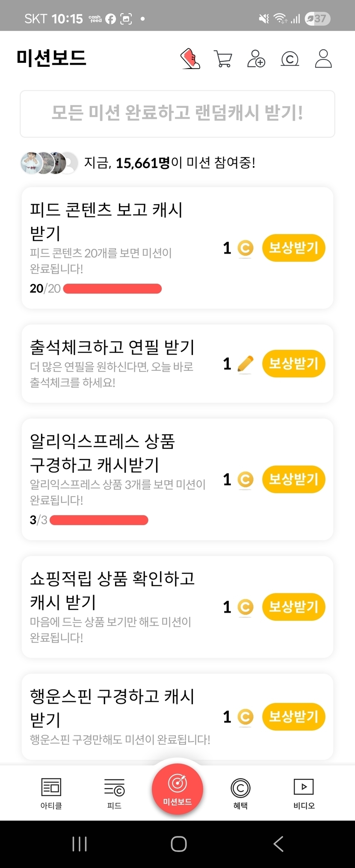Screen dimensions: 355x868
Task: Tap the red sneaker step-counter icon
Action: pyautogui.click(x=190, y=59)
